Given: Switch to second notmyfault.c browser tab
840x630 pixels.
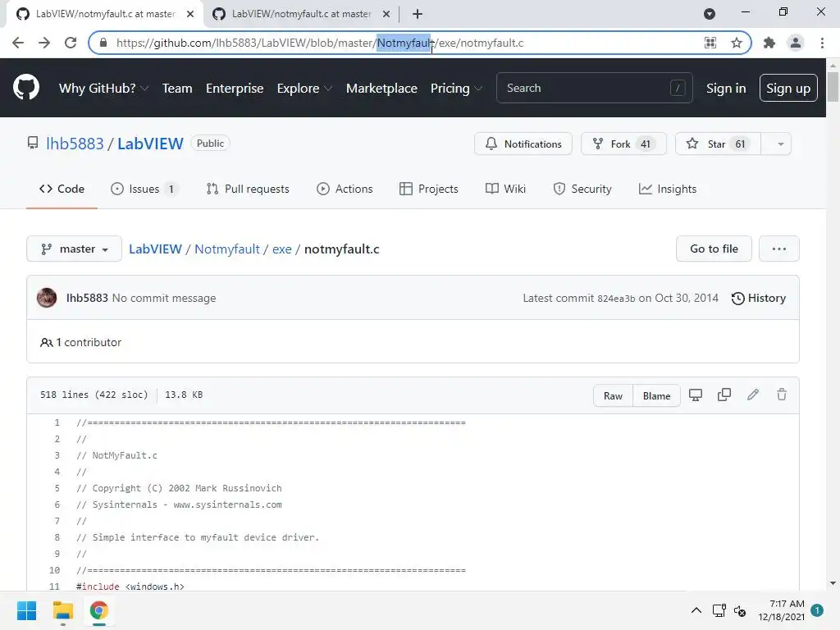Looking at the screenshot, I should pyautogui.click(x=301, y=15).
